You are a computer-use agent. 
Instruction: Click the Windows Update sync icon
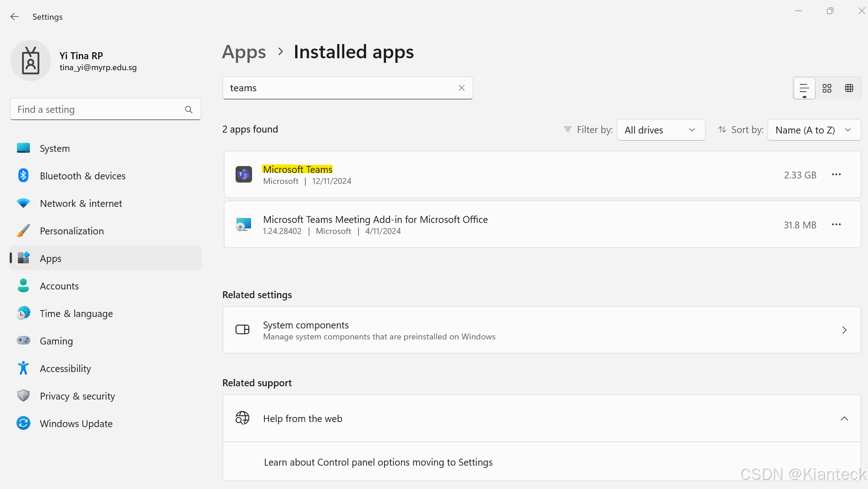23,423
